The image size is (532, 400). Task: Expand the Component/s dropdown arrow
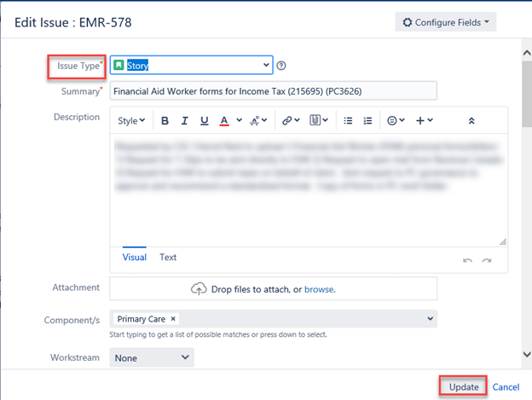[430, 319]
